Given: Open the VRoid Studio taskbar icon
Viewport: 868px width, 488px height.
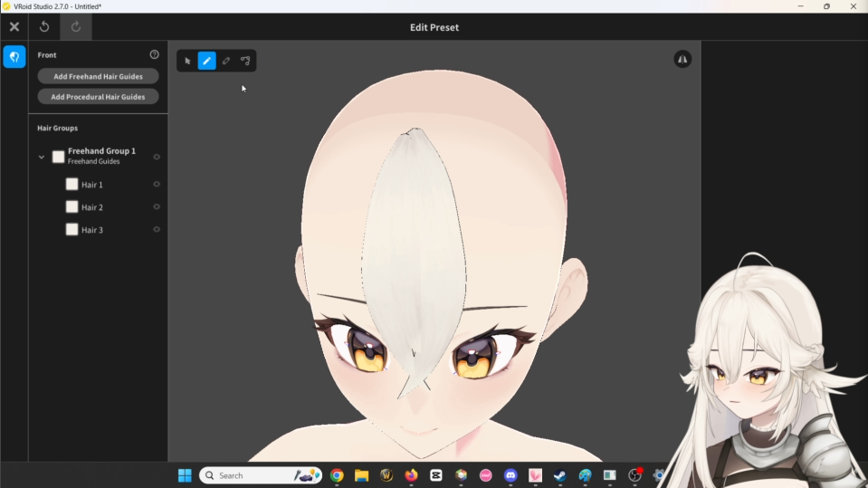Looking at the screenshot, I should tap(535, 475).
